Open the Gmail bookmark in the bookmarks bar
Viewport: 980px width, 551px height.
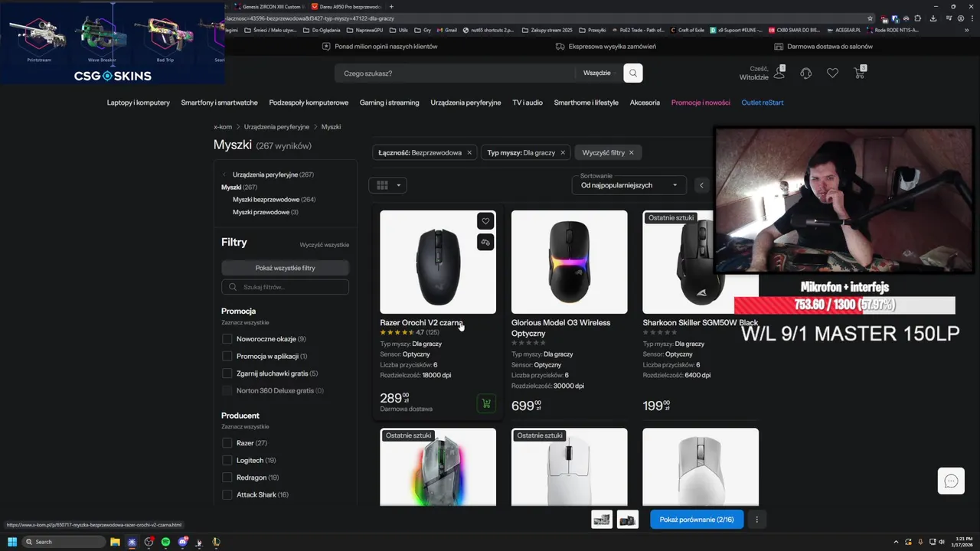446,30
